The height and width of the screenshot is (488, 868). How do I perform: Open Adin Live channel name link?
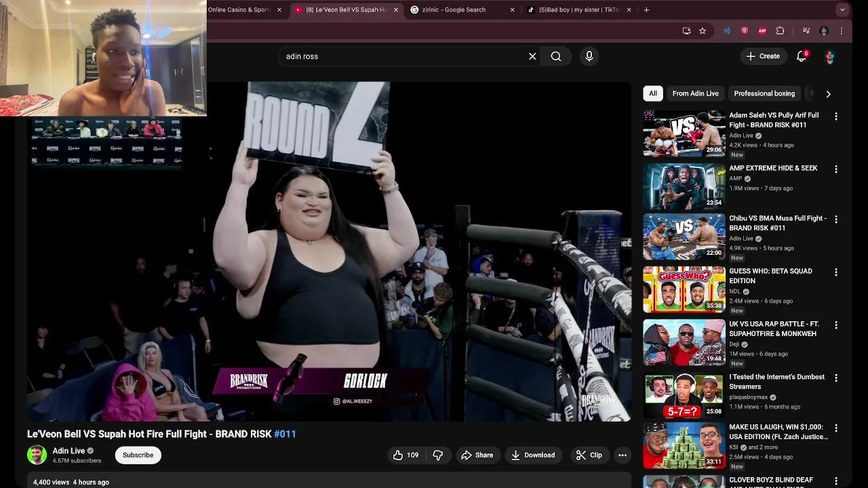point(68,451)
